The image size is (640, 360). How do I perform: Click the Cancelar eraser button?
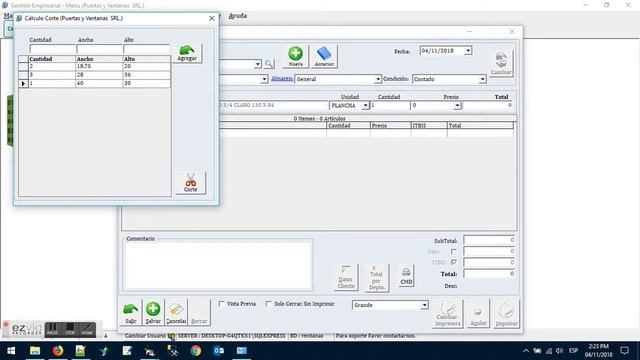tap(176, 313)
